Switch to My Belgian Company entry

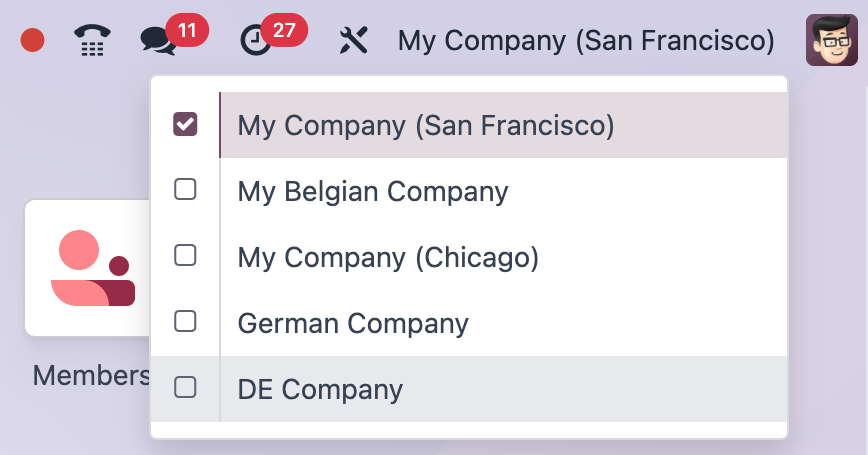[373, 191]
